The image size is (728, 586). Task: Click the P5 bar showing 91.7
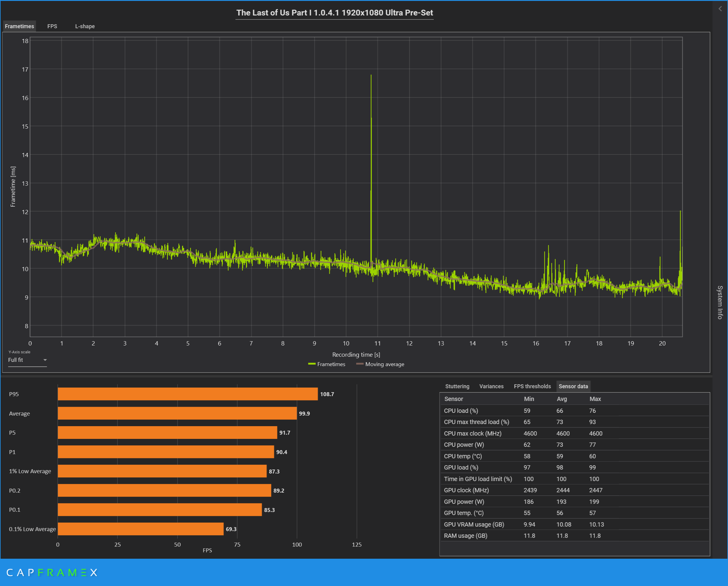click(167, 433)
